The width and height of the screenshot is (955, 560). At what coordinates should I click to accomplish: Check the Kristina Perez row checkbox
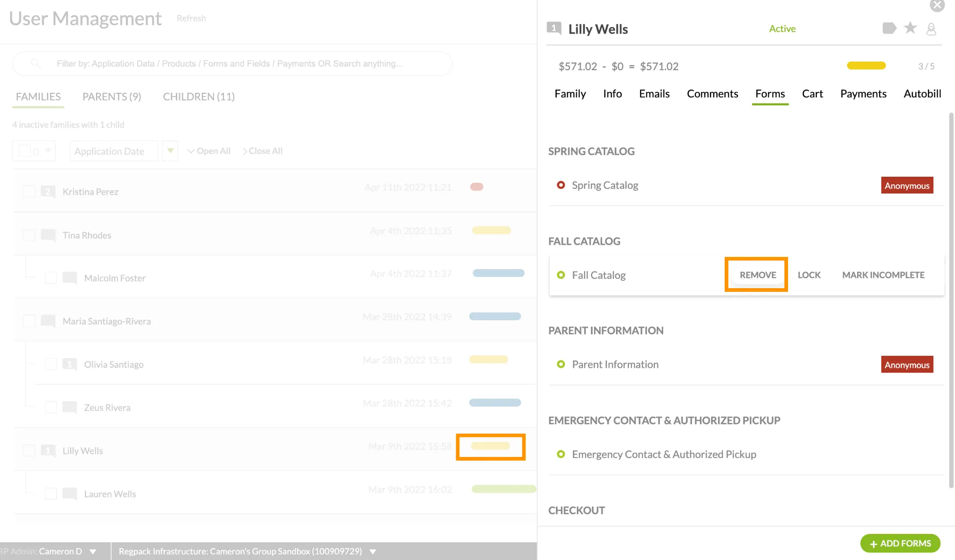(29, 192)
